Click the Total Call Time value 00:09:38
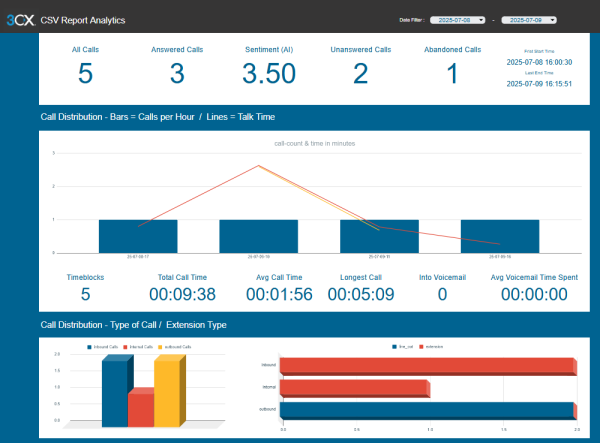The width and height of the screenshot is (600, 443). [183, 294]
